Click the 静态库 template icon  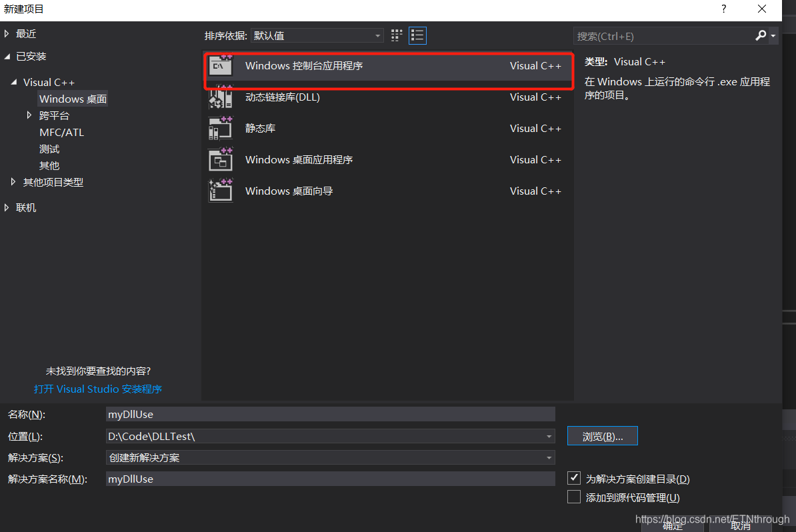(221, 128)
